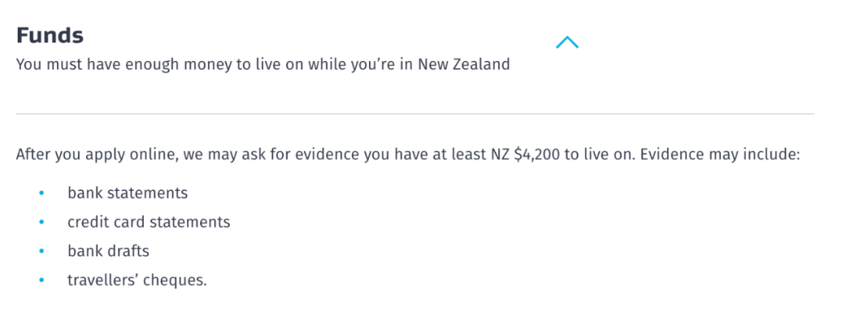Viewport: 868px width, 321px height.
Task: Click the bullet dot beside bank statements
Action: click(42, 193)
